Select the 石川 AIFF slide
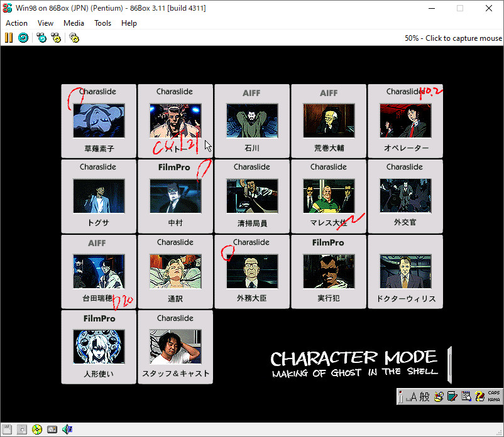The width and height of the screenshot is (504, 437). 252,121
